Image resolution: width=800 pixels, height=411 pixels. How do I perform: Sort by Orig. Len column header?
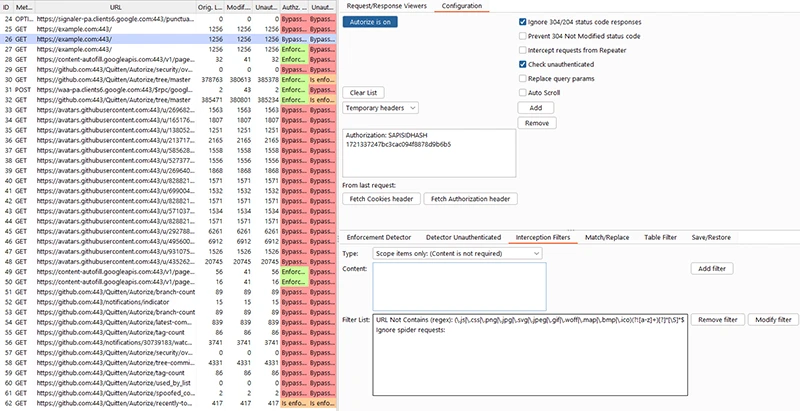pyautogui.click(x=210, y=8)
